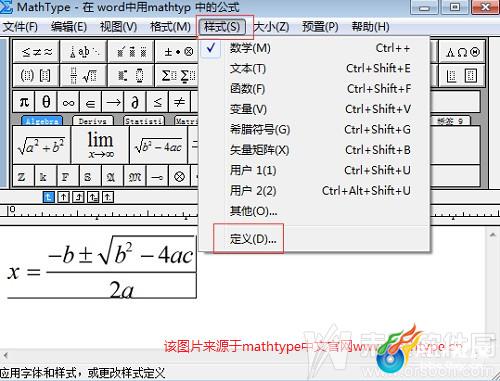Open the 格式(M) menu
The width and height of the screenshot is (500, 381).
point(170,27)
